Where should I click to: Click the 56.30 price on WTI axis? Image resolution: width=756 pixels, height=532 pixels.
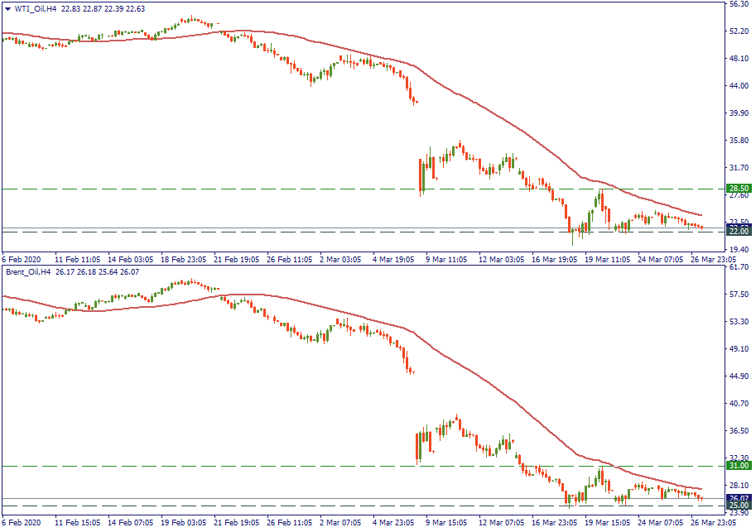pos(738,4)
